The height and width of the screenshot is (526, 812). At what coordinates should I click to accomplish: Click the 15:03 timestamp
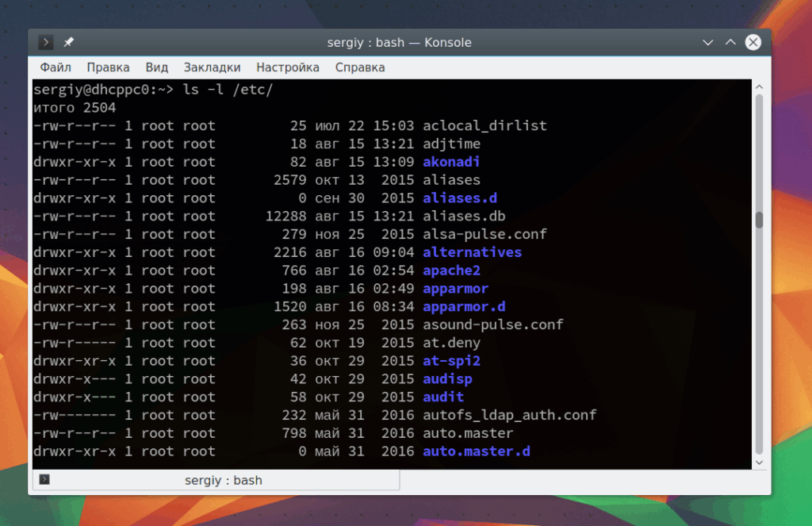point(393,126)
